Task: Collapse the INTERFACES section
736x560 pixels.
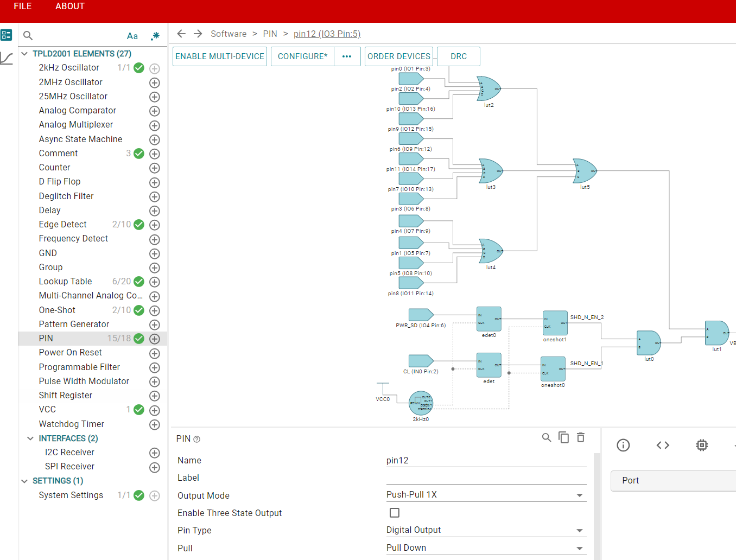Action: pos(30,438)
